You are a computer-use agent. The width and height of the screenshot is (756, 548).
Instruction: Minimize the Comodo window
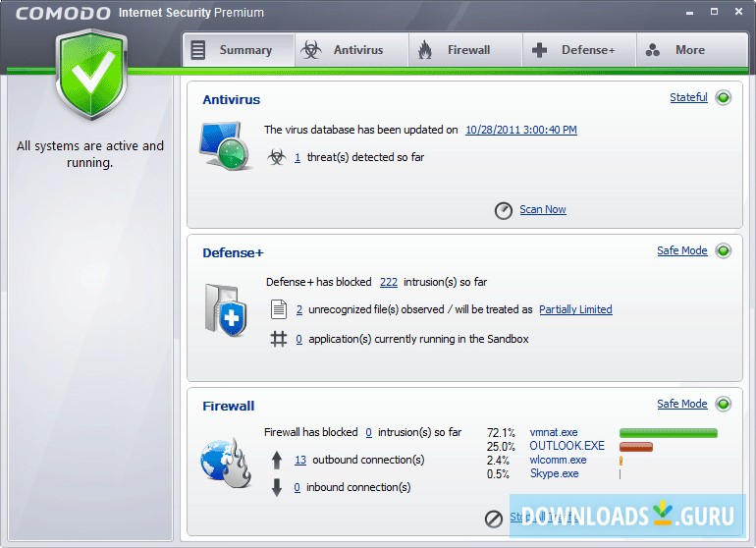pyautogui.click(x=689, y=13)
